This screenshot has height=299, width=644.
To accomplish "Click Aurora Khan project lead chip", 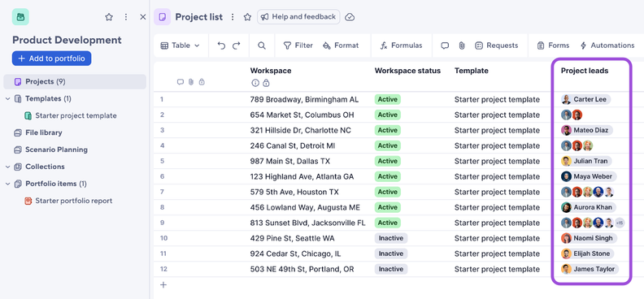I will tap(588, 207).
